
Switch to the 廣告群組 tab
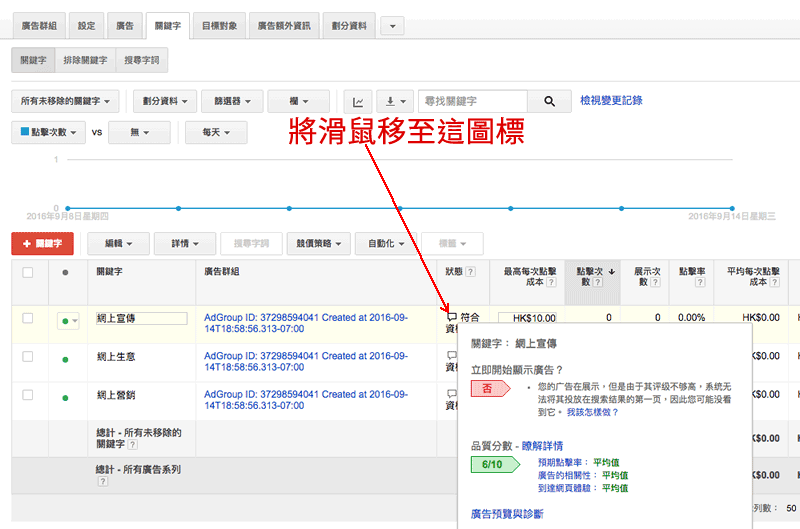pos(39,26)
